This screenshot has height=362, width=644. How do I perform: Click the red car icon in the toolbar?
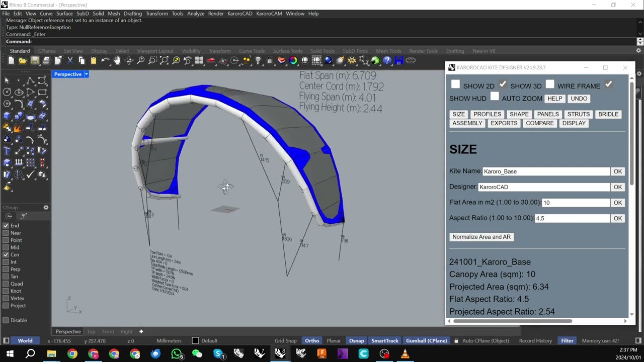pos(211,61)
